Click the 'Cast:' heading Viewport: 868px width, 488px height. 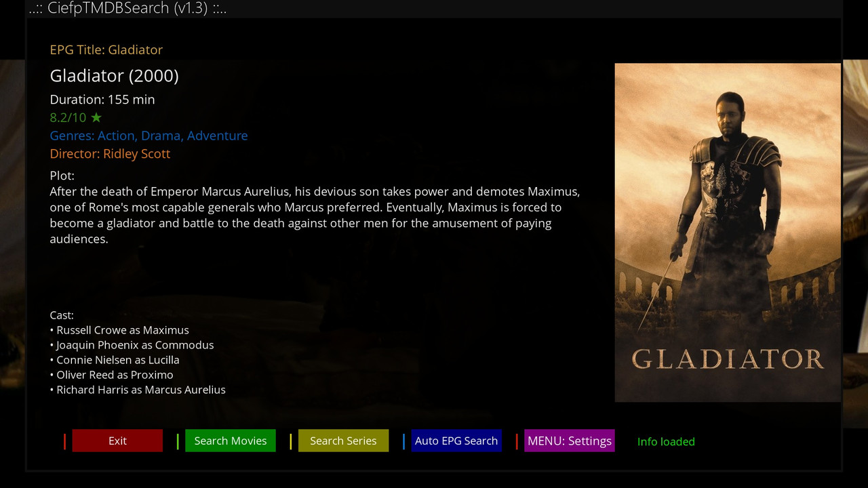click(62, 315)
